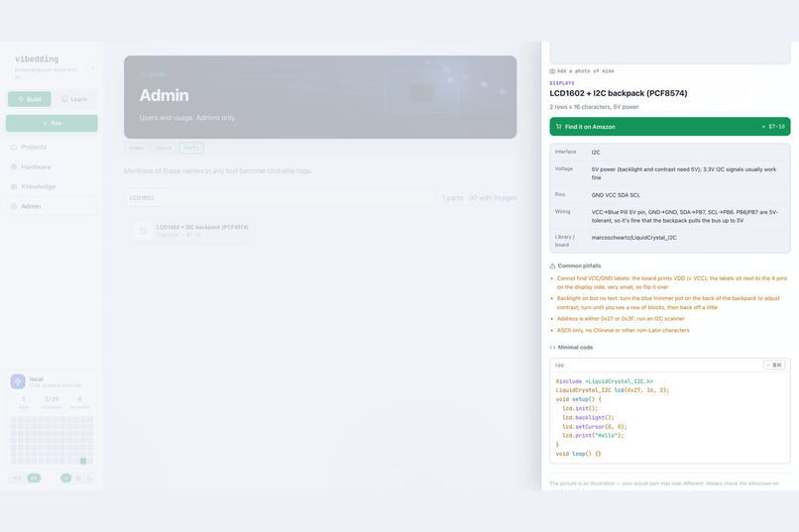Click the 'local' profile name
799x532 pixels.
pos(36,378)
